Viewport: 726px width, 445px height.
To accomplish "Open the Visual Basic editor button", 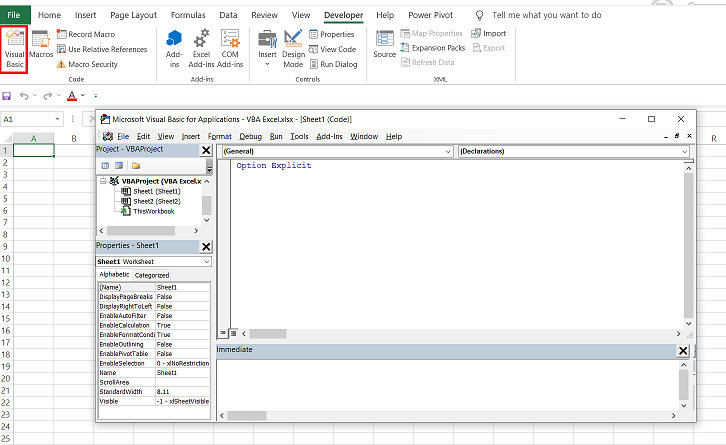I will 15,49.
